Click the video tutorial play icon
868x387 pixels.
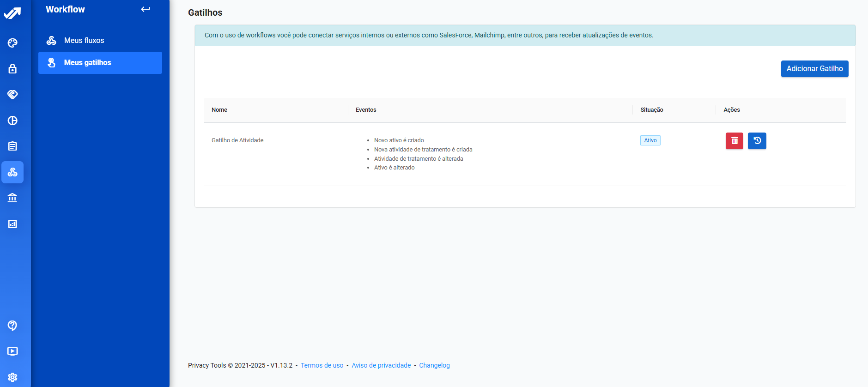click(x=12, y=351)
